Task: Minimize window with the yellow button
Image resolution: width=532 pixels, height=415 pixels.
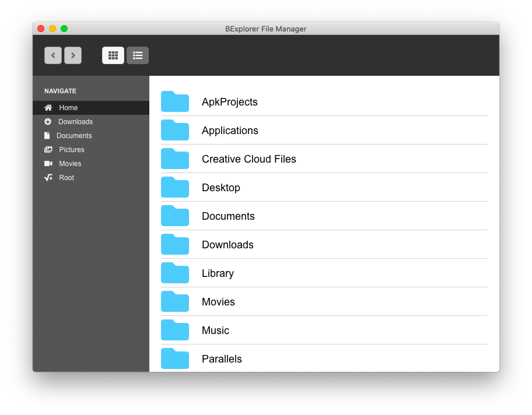Action: tap(52, 29)
